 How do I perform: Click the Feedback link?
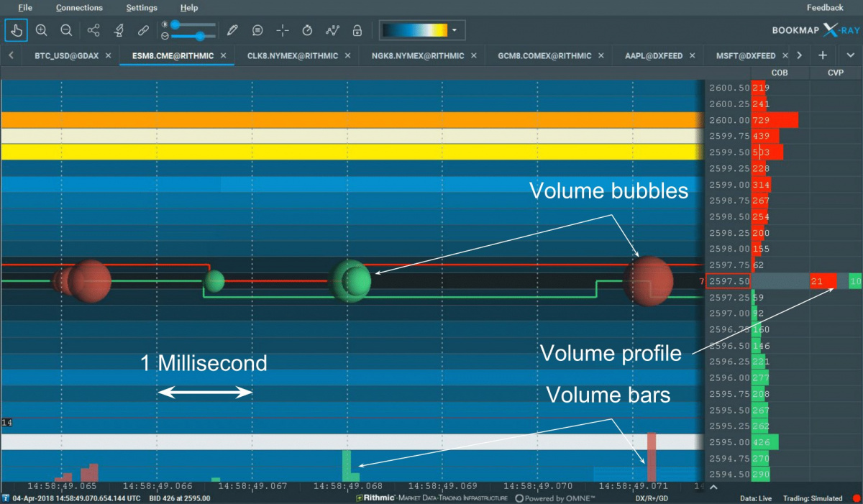coord(825,8)
